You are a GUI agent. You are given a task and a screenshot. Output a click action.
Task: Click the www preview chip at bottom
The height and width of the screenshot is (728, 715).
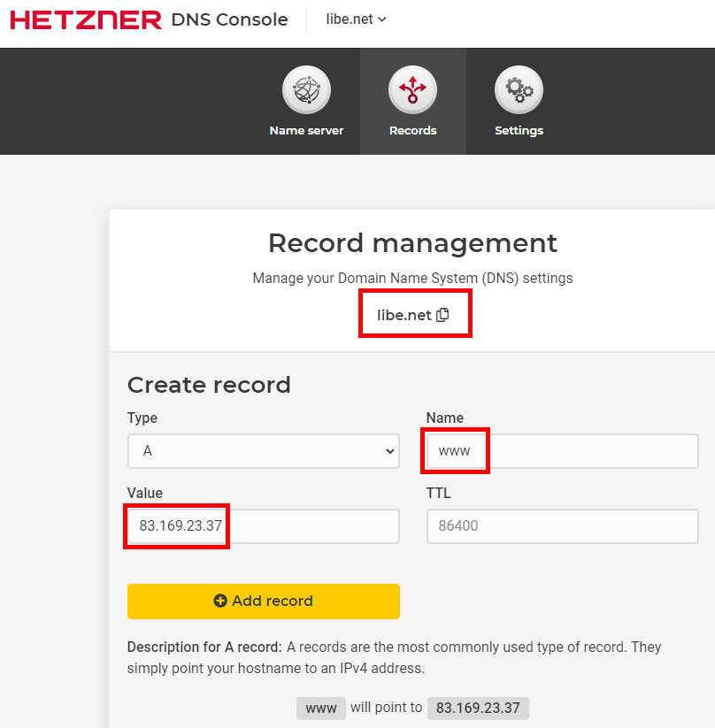[x=320, y=709]
